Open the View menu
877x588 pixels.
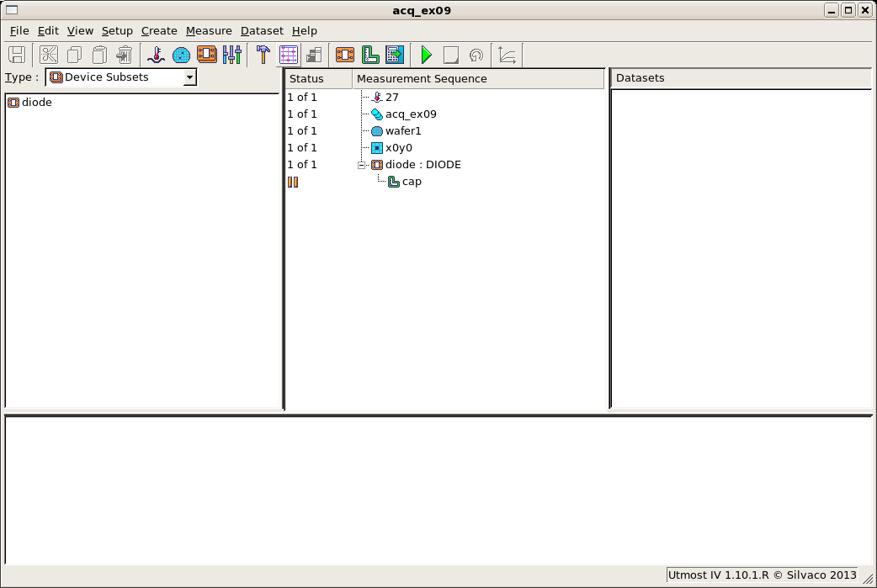(x=80, y=31)
